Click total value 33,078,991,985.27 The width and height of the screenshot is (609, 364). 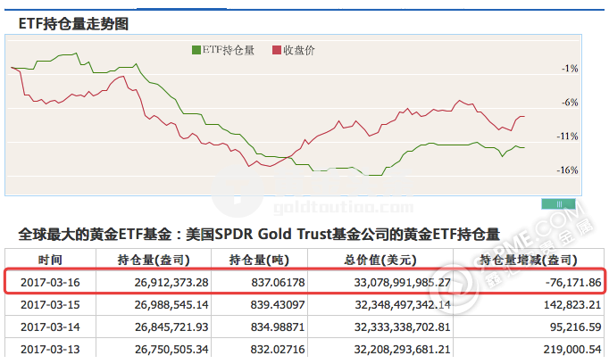[x=403, y=282]
